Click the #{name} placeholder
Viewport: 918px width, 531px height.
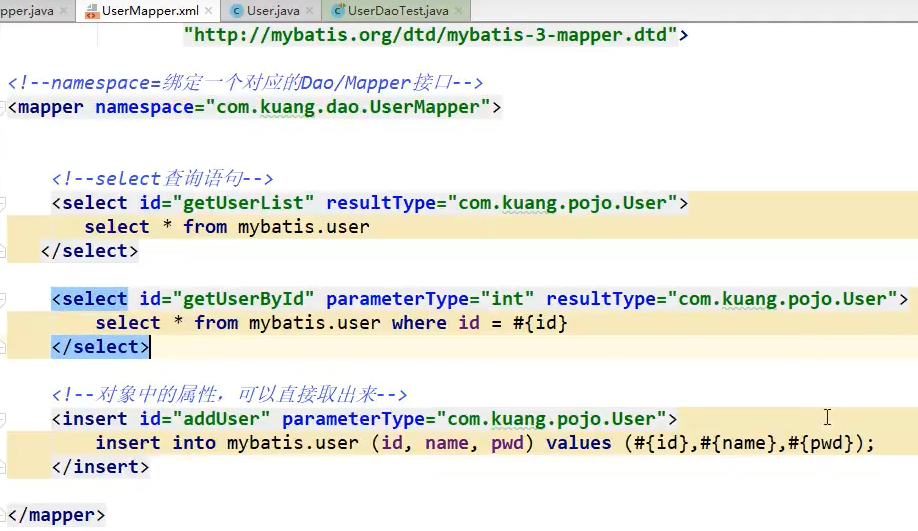pos(738,443)
